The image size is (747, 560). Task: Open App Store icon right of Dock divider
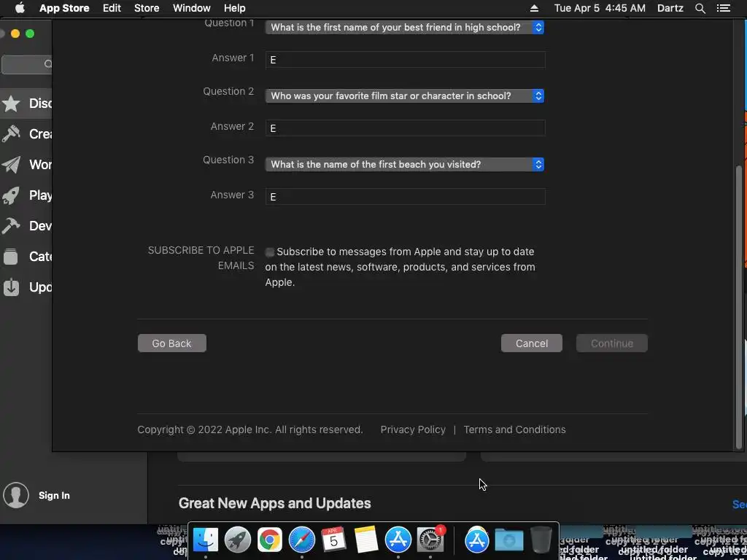(477, 540)
